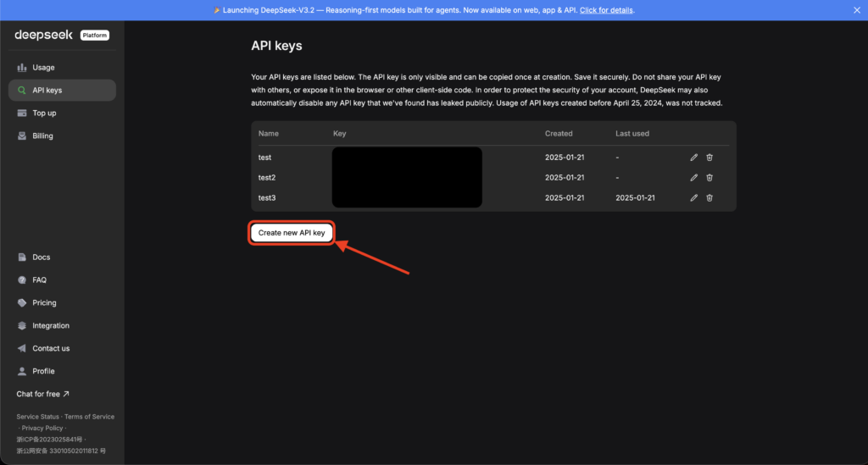Open Usage from the sidebar
The image size is (868, 465).
point(42,68)
